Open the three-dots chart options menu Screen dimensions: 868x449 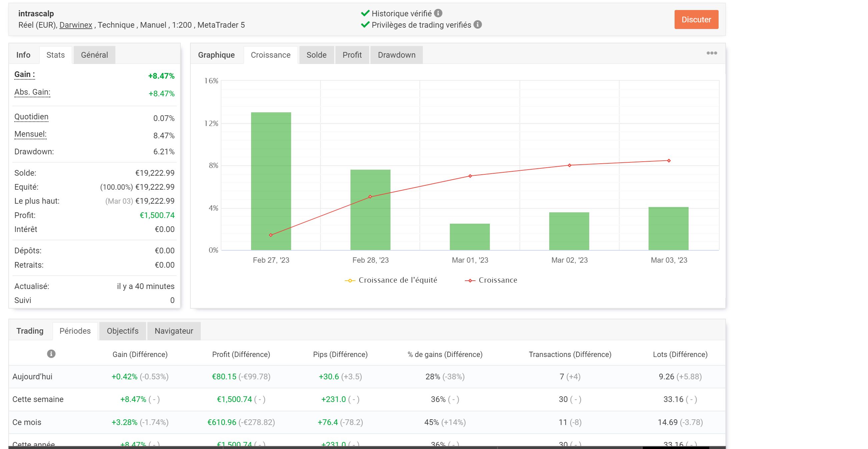[711, 53]
